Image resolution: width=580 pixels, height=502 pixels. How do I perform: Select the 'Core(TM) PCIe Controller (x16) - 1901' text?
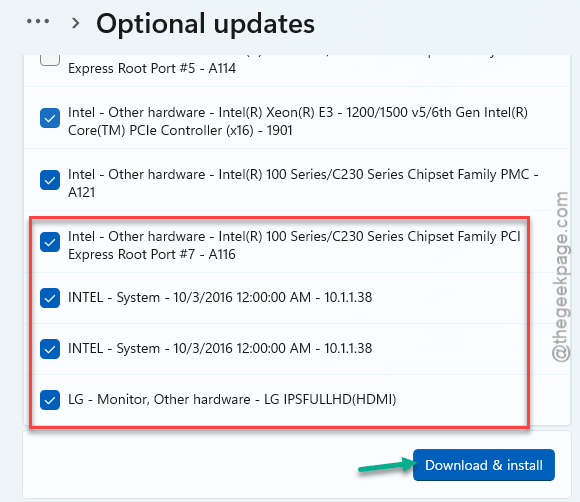pyautogui.click(x=180, y=130)
